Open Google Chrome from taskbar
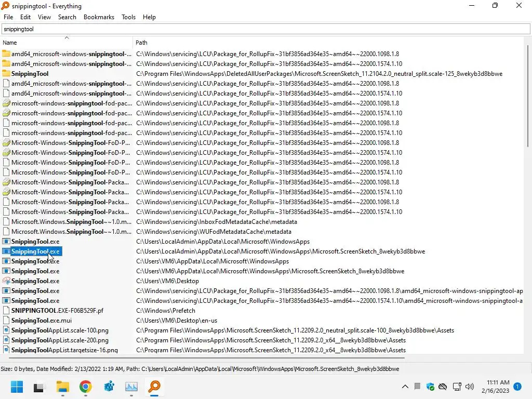 (86, 387)
